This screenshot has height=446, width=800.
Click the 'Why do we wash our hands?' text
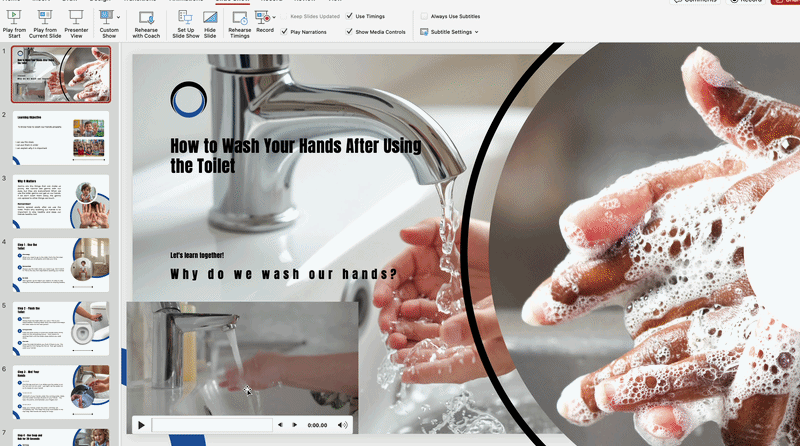click(283, 274)
